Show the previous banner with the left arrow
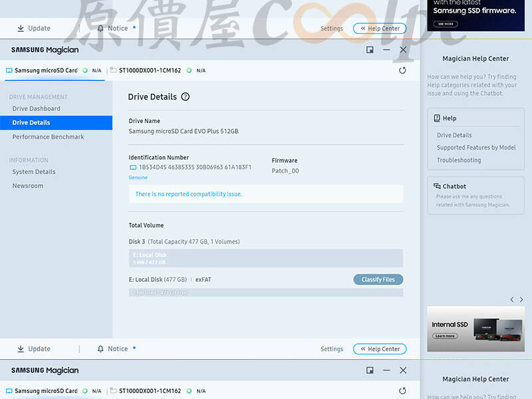Screen dimensions: 532x399 pyautogui.click(x=512, y=300)
